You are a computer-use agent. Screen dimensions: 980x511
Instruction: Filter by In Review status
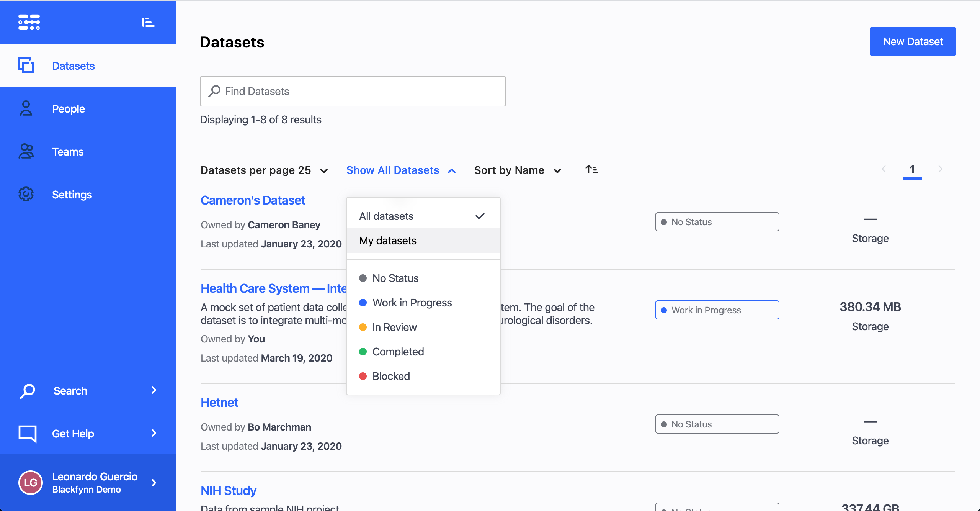(394, 327)
